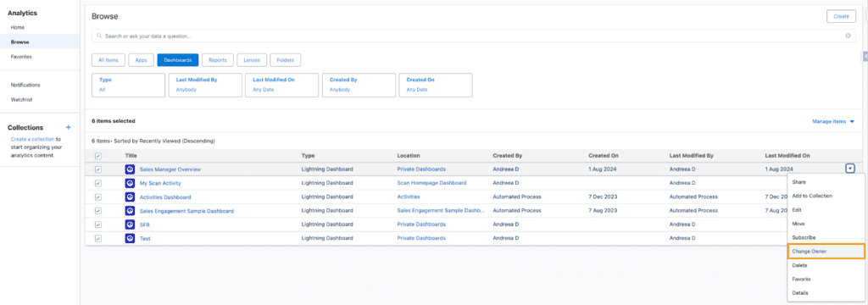Click the plus icon beside Collections
This screenshot has height=305, width=868.
[68, 127]
